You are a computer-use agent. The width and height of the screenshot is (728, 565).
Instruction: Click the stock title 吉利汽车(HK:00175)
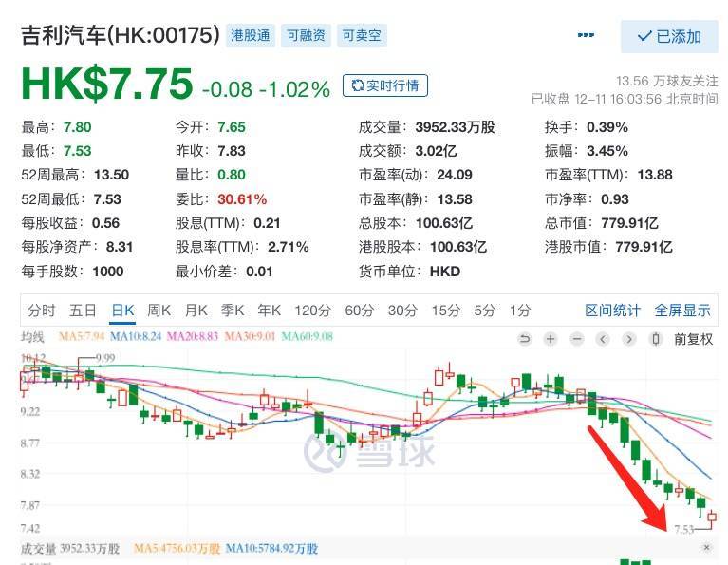coord(121,35)
